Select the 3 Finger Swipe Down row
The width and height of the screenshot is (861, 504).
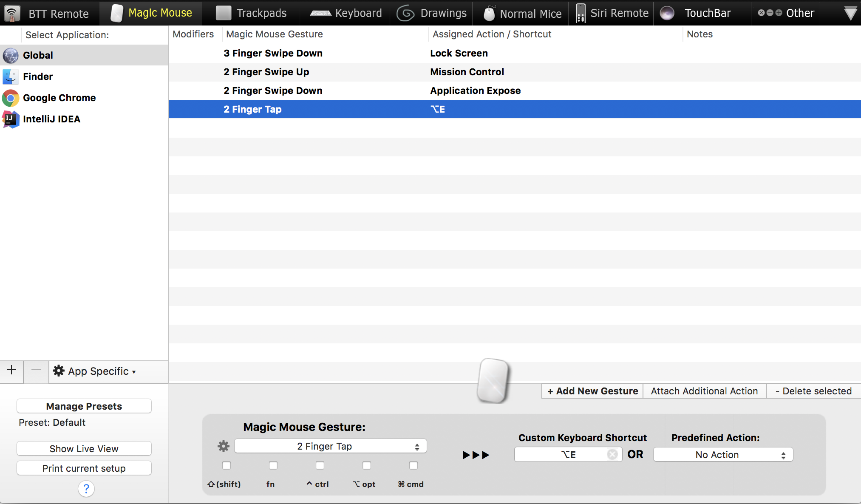coord(273,54)
